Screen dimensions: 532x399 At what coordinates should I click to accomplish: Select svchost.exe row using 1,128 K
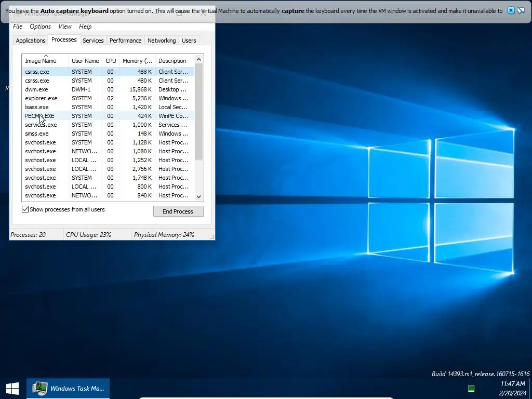tap(108, 142)
